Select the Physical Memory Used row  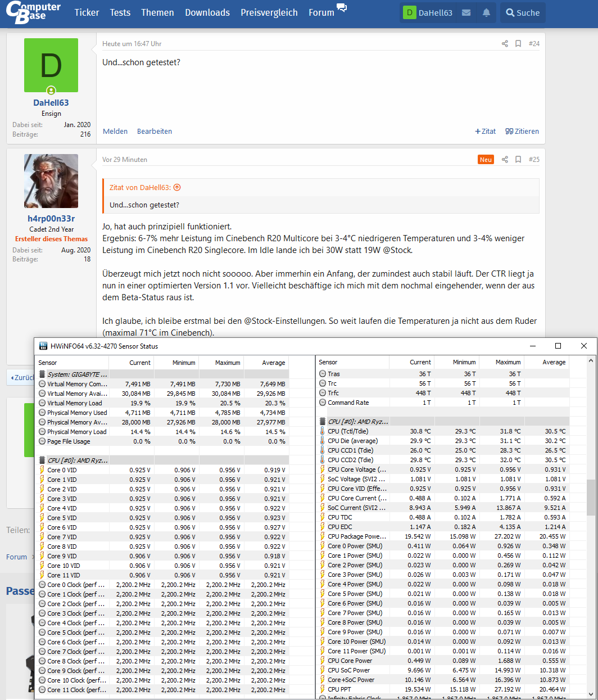click(162, 413)
